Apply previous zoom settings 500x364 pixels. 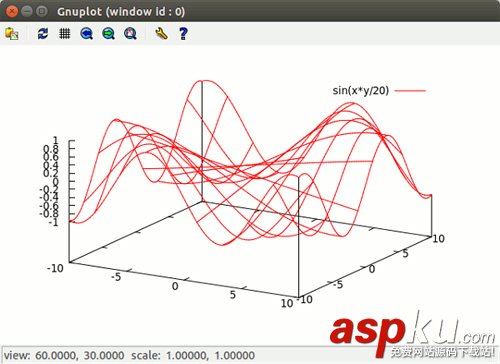point(87,34)
